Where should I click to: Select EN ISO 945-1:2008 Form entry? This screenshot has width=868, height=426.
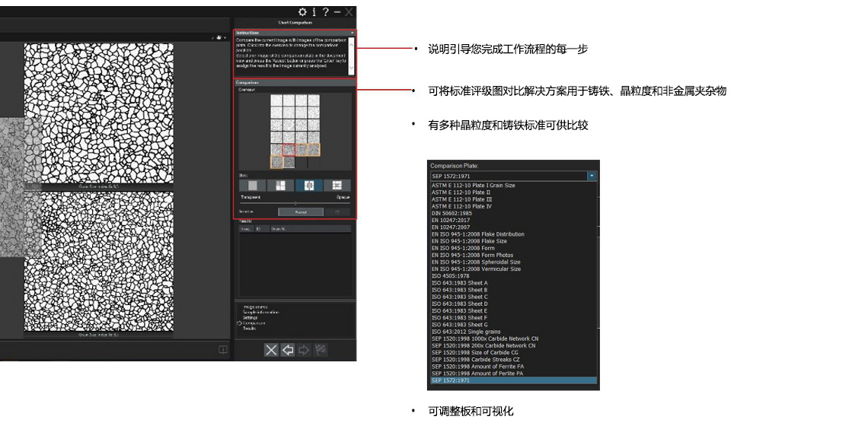[x=464, y=248]
